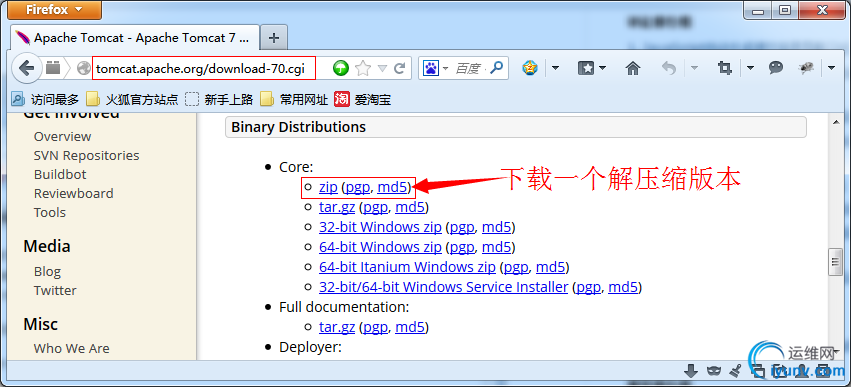Click the speech bubble chat icon
851x387 pixels.
[776, 67]
